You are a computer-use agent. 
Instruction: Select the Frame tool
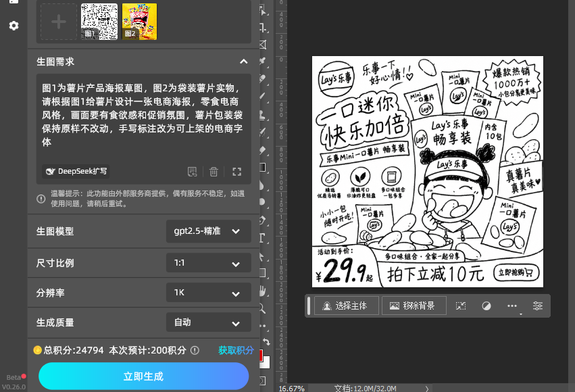pyautogui.click(x=264, y=45)
